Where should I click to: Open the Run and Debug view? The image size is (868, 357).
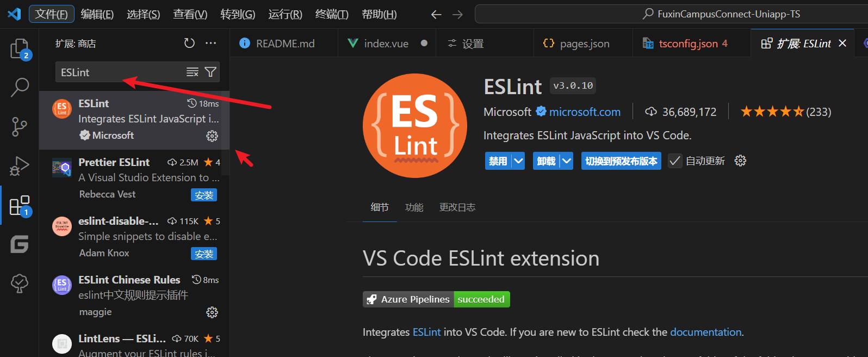(20, 166)
